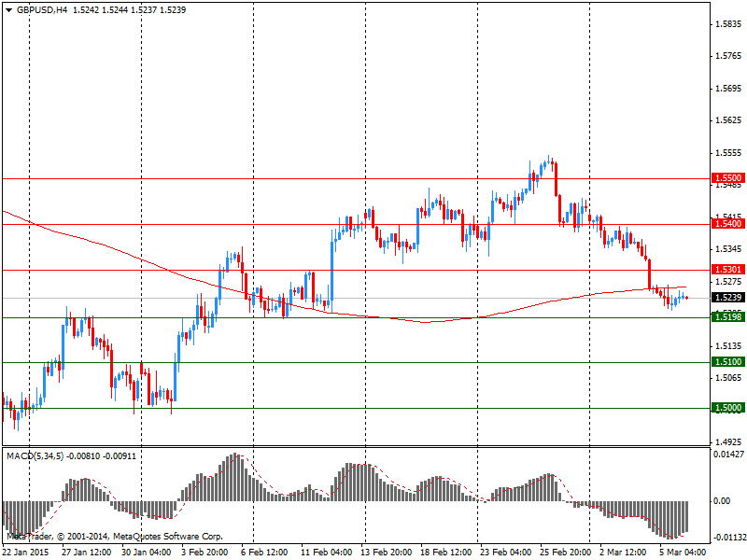
Task: Open the chart menu triangle beside GBPUSD,H4
Action: 8,10
